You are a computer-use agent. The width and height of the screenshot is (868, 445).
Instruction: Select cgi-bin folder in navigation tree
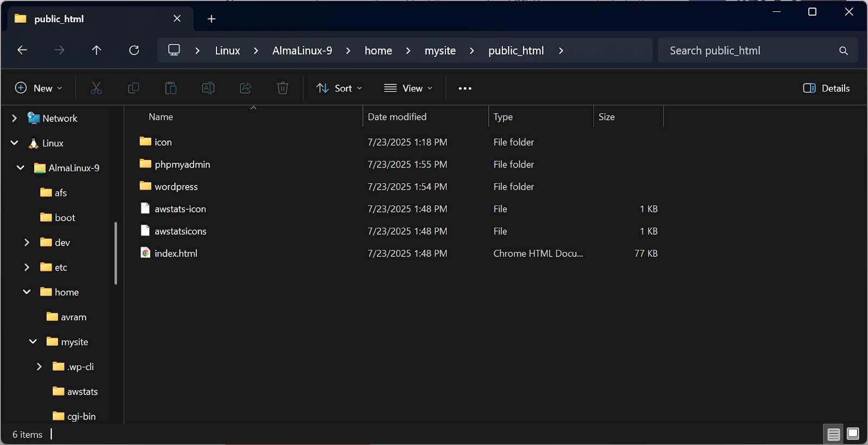pos(74,416)
